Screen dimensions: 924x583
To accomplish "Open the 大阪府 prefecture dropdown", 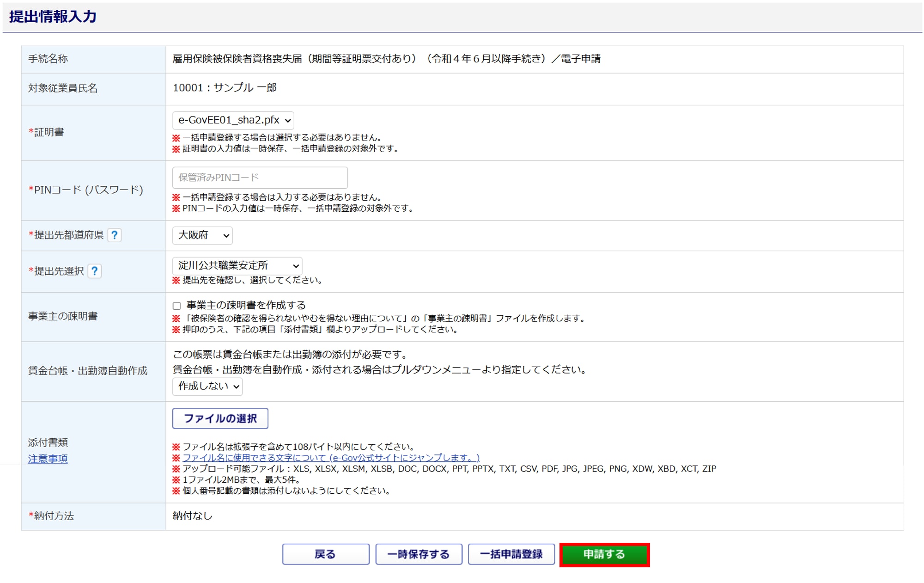I will coord(202,235).
